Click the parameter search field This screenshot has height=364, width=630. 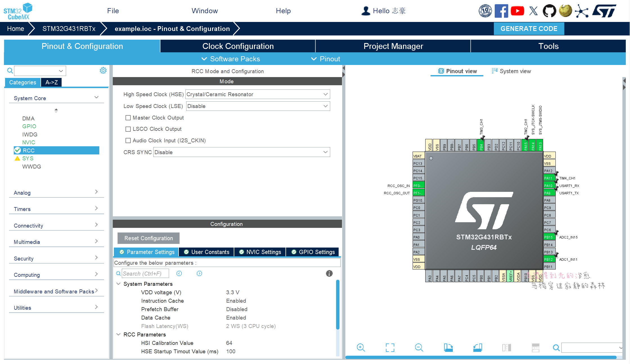145,274
